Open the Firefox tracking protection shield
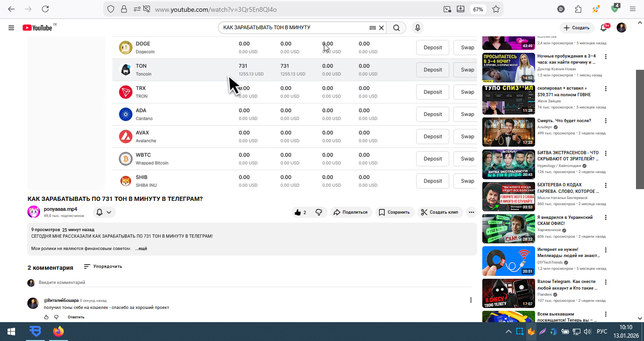The image size is (644, 341). coord(111,9)
